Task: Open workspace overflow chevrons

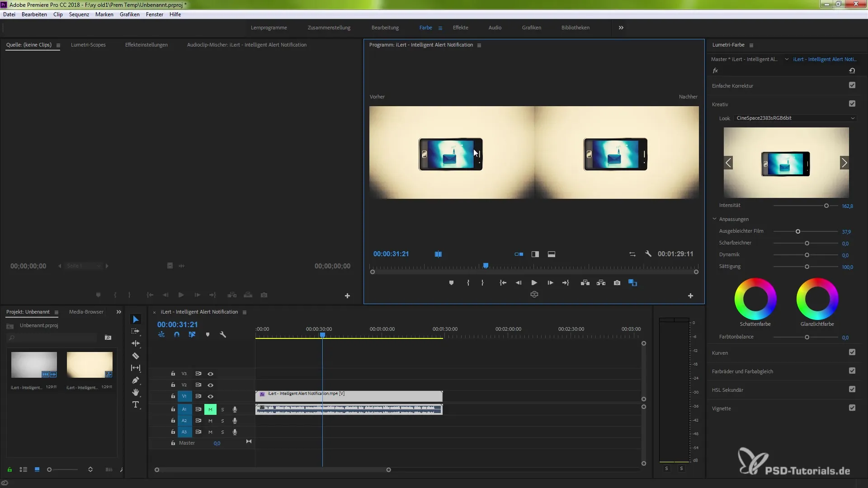Action: click(621, 28)
